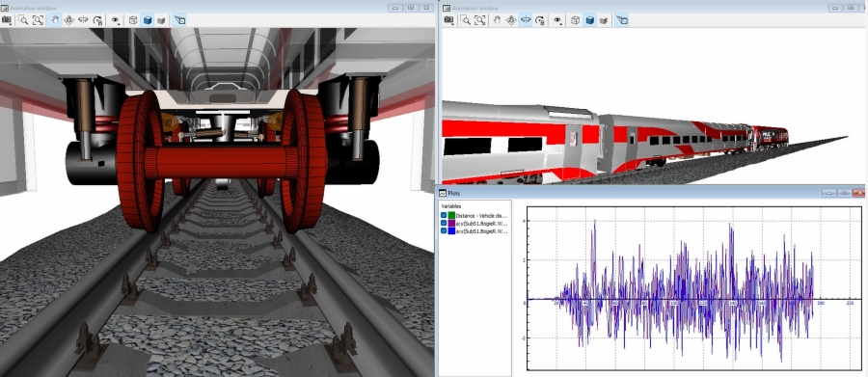Select zoom tool in left animation window

point(23,20)
